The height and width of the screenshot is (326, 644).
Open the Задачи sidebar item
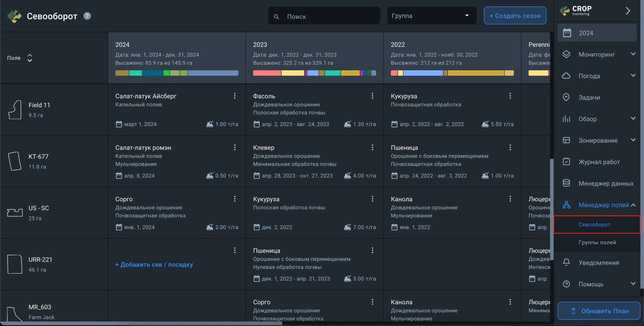click(x=597, y=97)
